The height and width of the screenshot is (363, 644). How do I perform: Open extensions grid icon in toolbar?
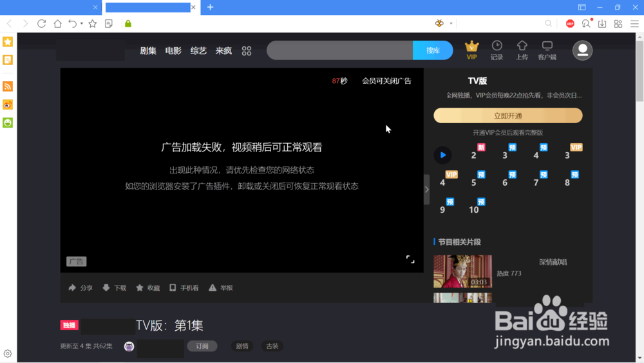pyautogui.click(x=618, y=24)
